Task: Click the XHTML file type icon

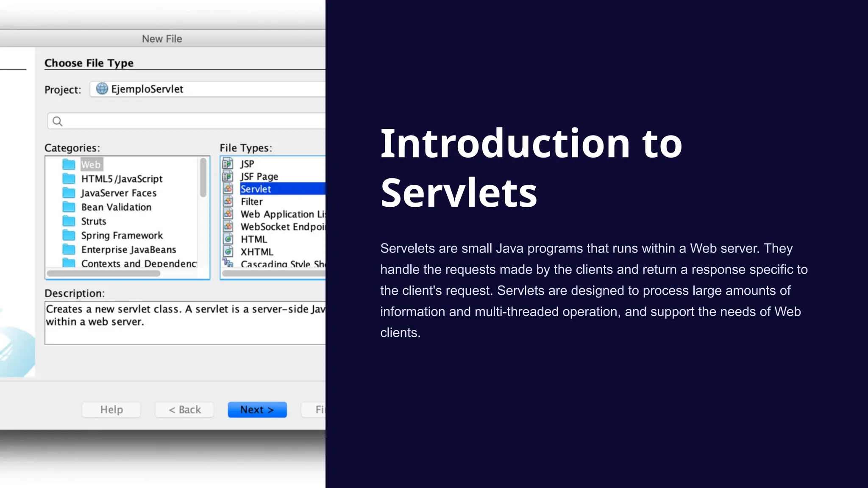Action: click(228, 252)
